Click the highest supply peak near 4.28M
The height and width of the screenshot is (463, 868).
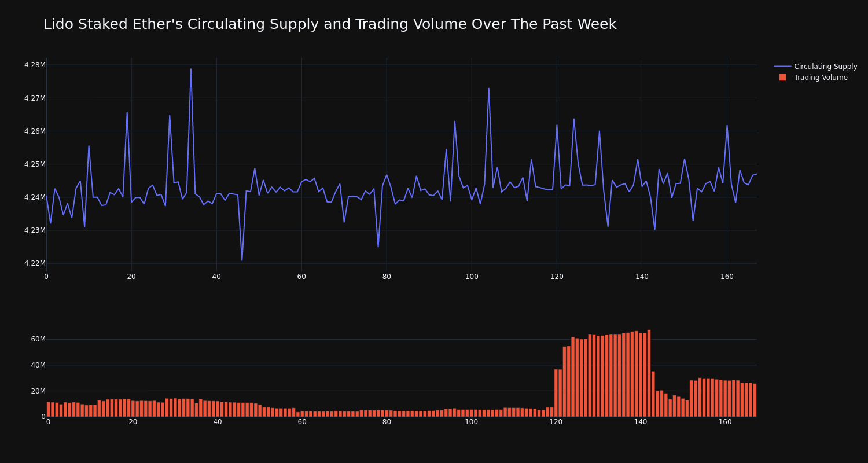coord(191,69)
